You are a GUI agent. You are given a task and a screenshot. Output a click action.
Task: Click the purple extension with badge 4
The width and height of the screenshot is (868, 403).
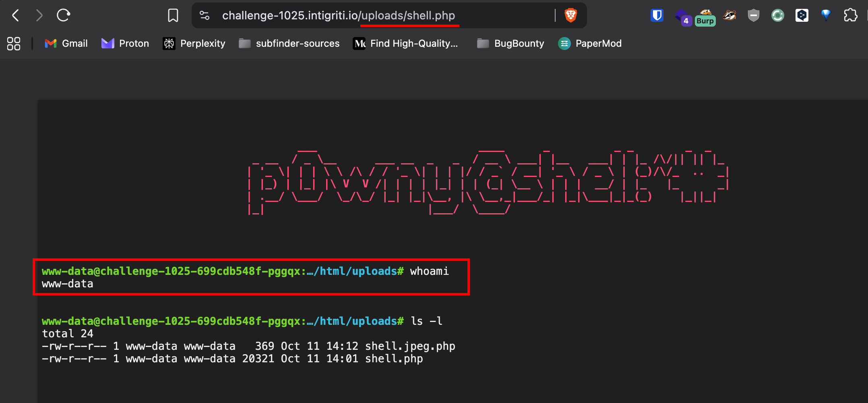682,17
